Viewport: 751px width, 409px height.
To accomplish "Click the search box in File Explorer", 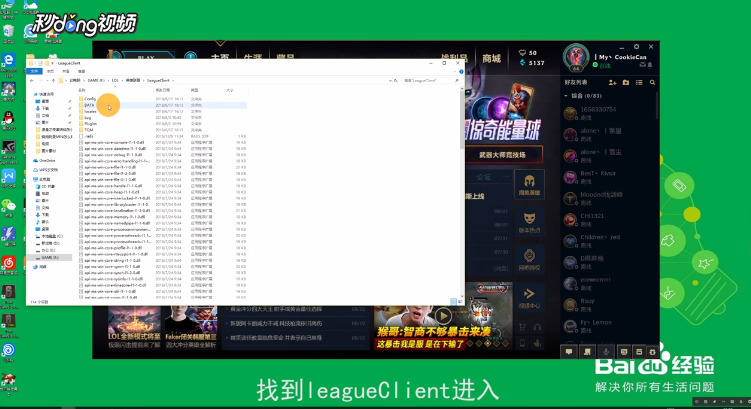I will point(431,80).
